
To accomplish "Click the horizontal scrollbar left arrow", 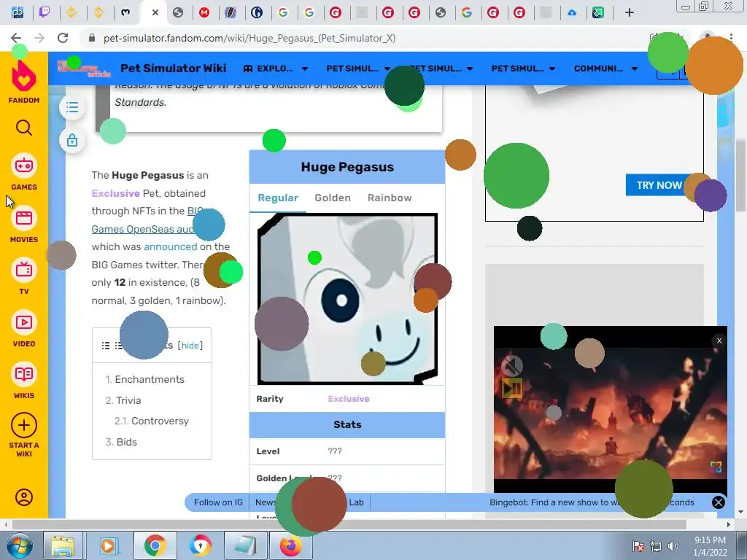I will [5, 524].
